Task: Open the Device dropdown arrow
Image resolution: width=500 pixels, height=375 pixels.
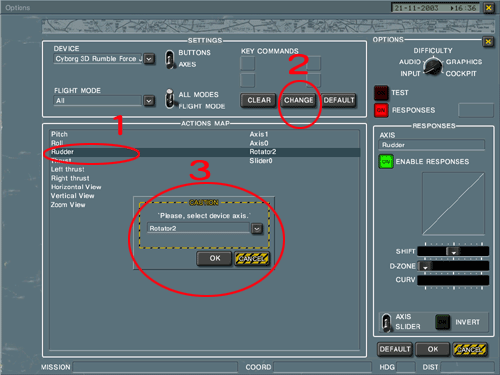Action: click(x=149, y=59)
